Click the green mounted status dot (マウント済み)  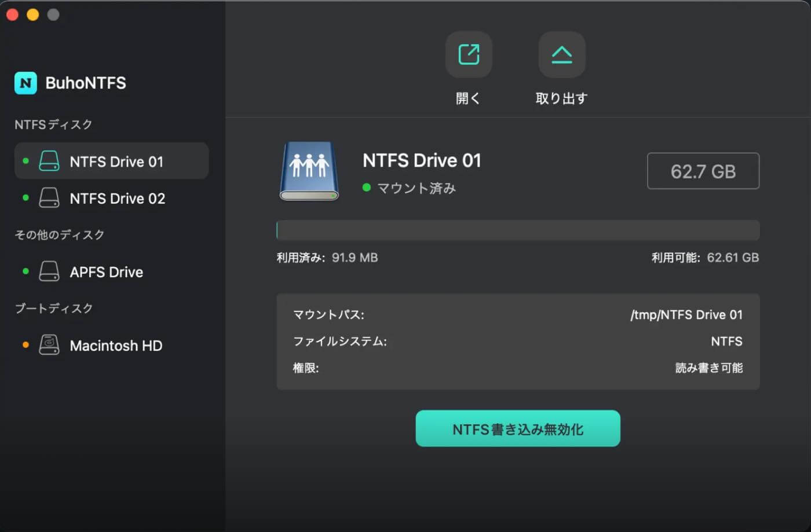pos(366,188)
